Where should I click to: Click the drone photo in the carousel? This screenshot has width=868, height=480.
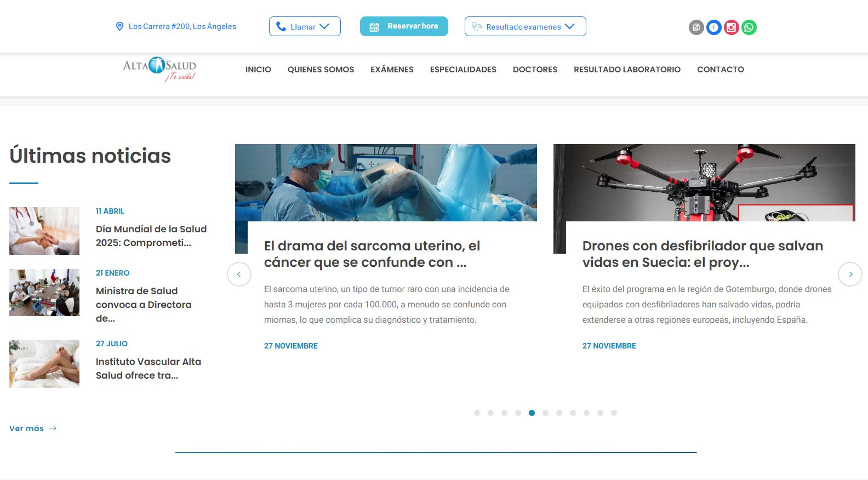coord(704,182)
